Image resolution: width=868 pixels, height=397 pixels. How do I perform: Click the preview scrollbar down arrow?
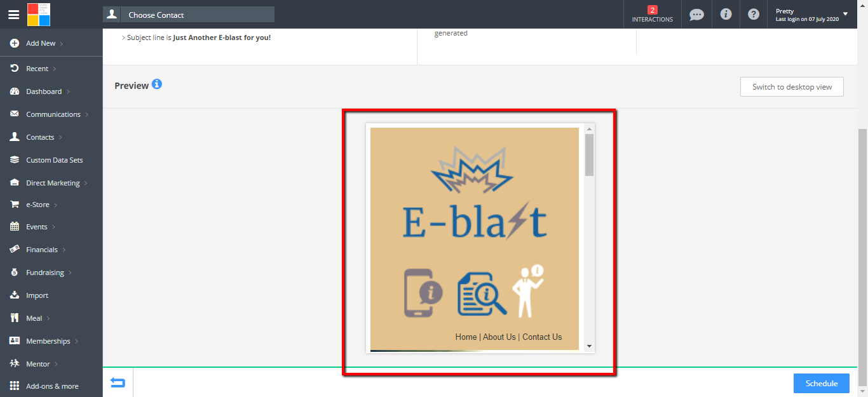[589, 346]
